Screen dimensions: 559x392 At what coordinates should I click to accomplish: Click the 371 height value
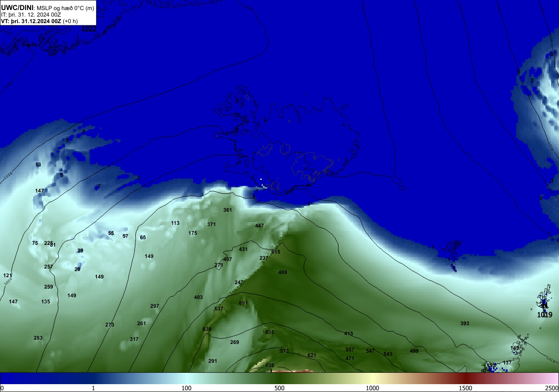(211, 224)
